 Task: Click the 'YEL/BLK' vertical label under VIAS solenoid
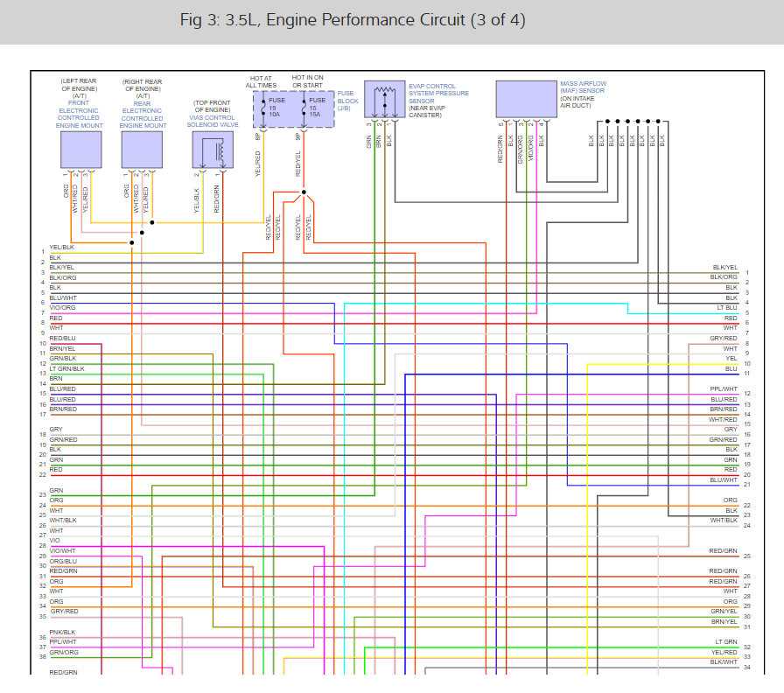tap(197, 200)
